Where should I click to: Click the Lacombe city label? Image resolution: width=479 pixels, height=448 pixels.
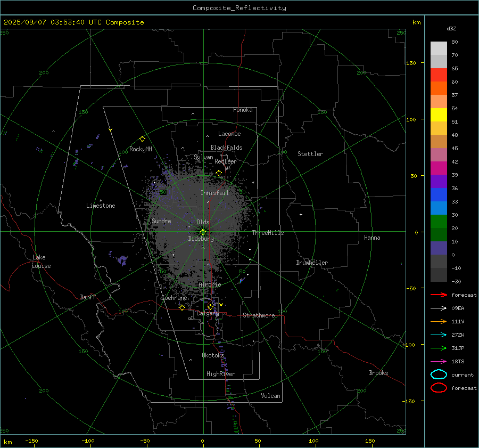click(x=229, y=134)
